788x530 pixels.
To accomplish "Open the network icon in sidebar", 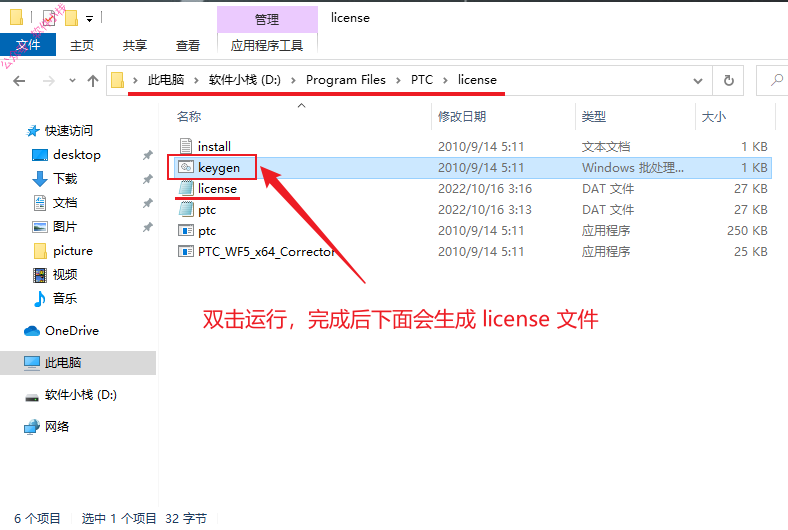I will [x=32, y=427].
